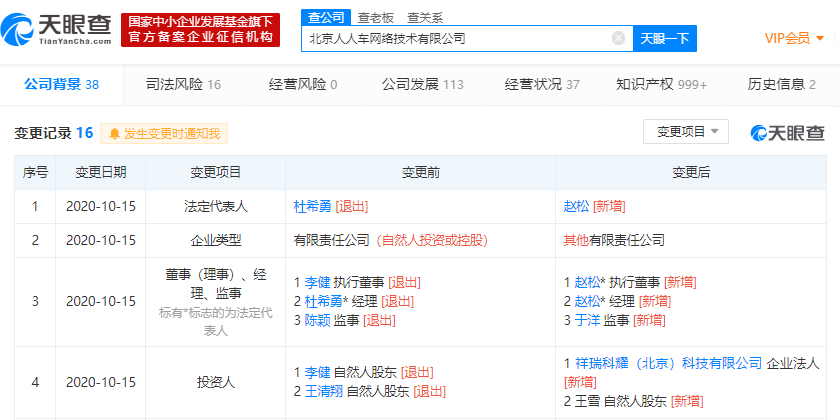Open the 公司发展 tab
The image size is (840, 420).
pos(422,84)
